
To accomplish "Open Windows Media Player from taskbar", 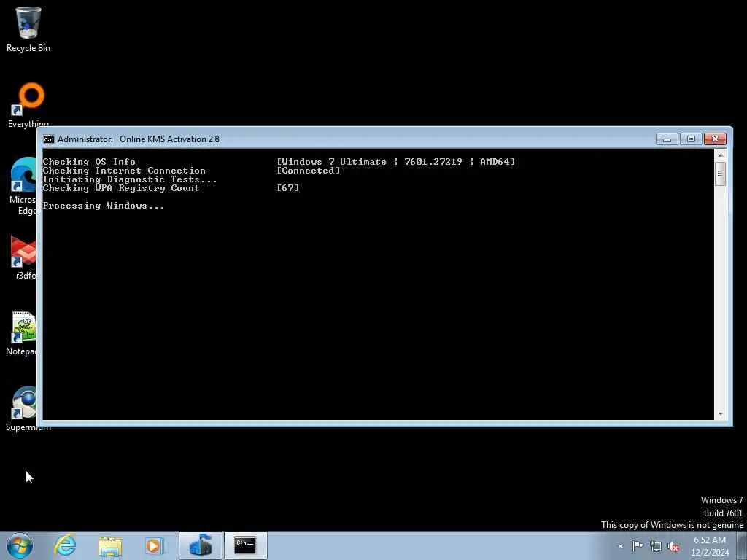I will point(154,545).
